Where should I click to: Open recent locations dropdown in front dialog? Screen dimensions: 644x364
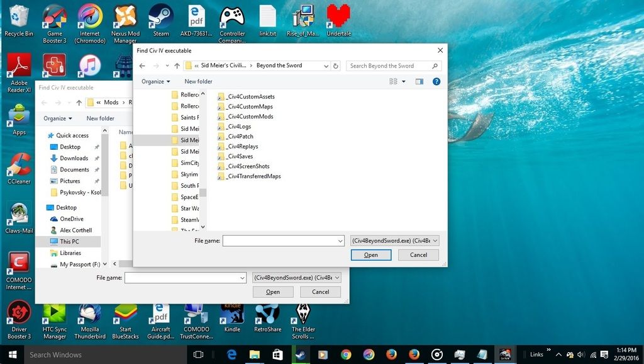(167, 65)
